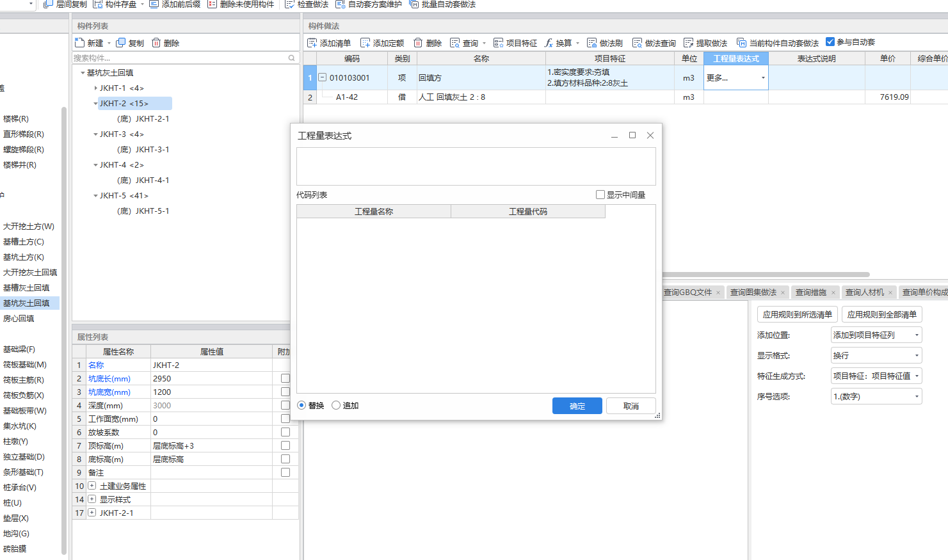The width and height of the screenshot is (948, 560).
Task: Check the 附加 box for 放坡系数
Action: 285,432
